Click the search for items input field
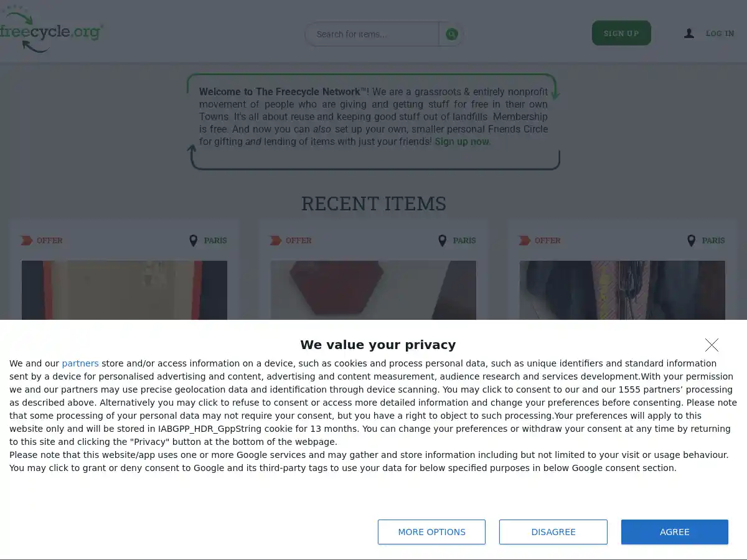Image resolution: width=747 pixels, height=560 pixels. click(x=374, y=34)
